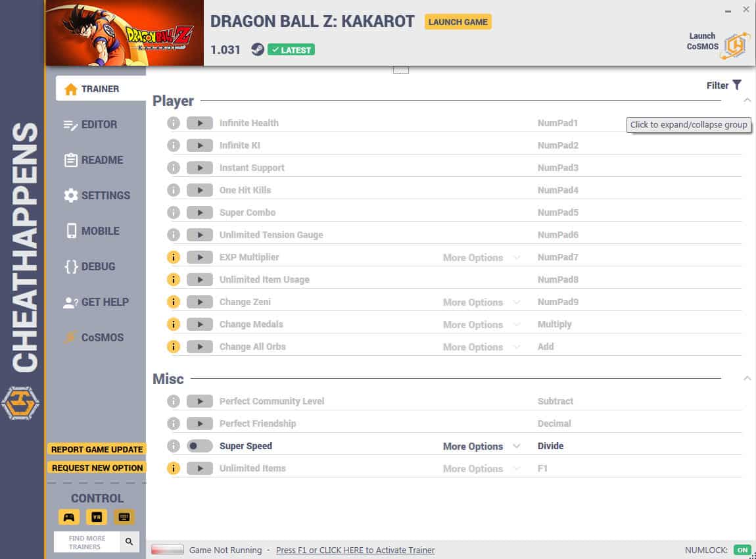Click the Launch CoSMOS hexagon icon

[x=735, y=45]
